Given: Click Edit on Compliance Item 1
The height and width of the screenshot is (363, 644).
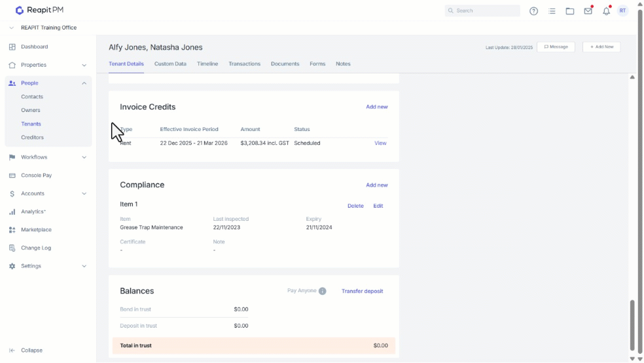Looking at the screenshot, I should 378,206.
